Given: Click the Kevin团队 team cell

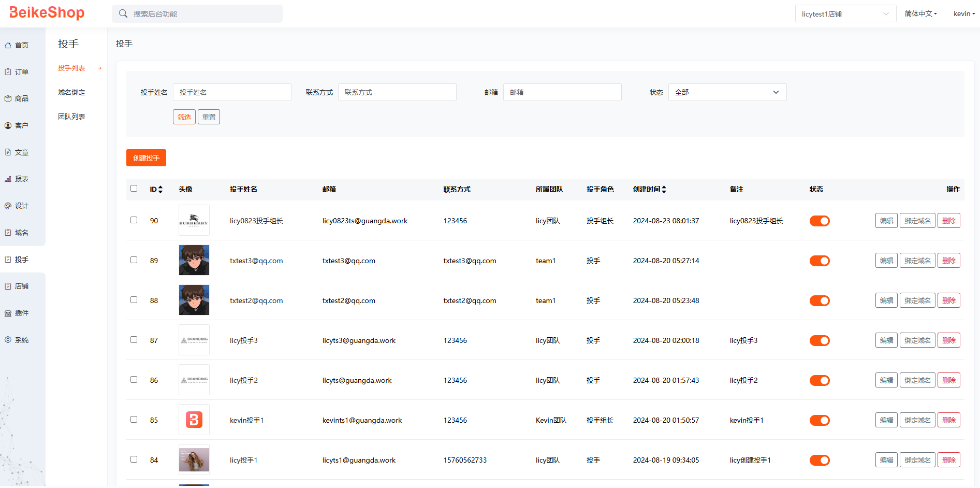Looking at the screenshot, I should point(551,421).
